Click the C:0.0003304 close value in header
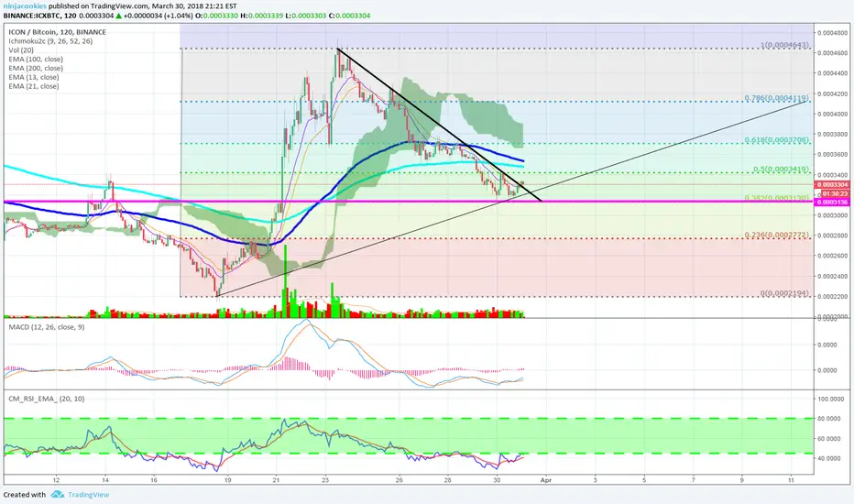Screen dimensions: 854x504 349,16
